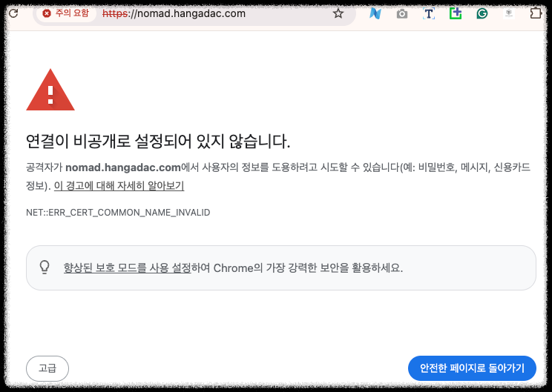Open the small gray extension icon
Screen dimensions: 552x392
(x=509, y=14)
